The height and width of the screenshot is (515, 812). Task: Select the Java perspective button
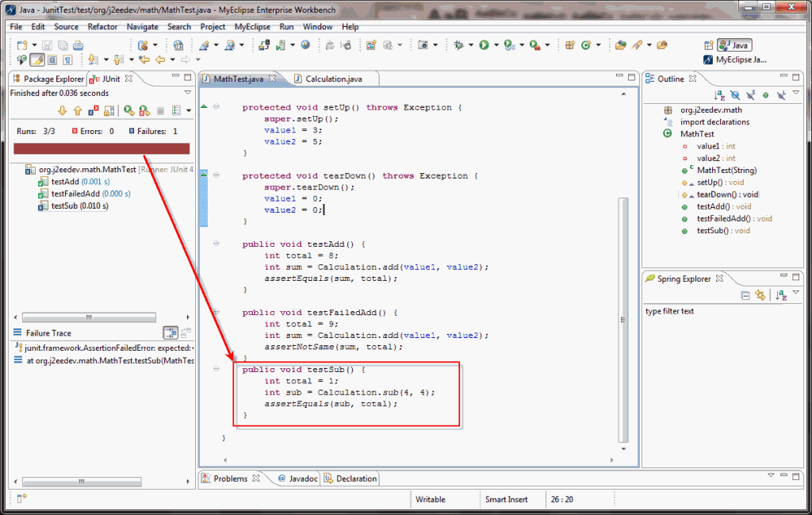[735, 45]
